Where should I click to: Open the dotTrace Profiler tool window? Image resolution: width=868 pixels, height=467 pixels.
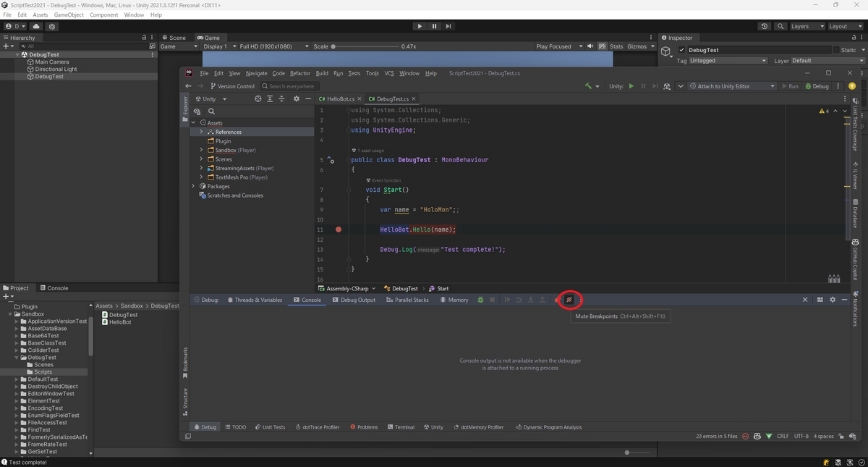pos(318,427)
